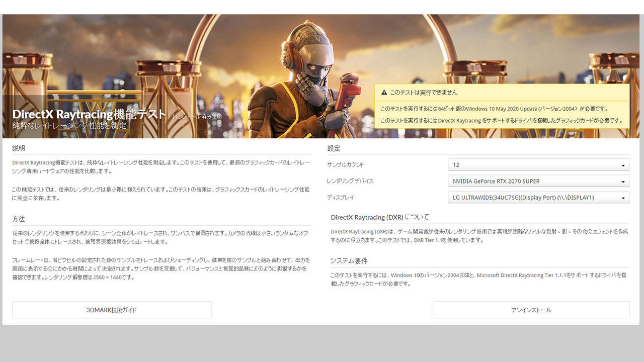Click the システム要件 heading
644x362 pixels.
[349, 261]
